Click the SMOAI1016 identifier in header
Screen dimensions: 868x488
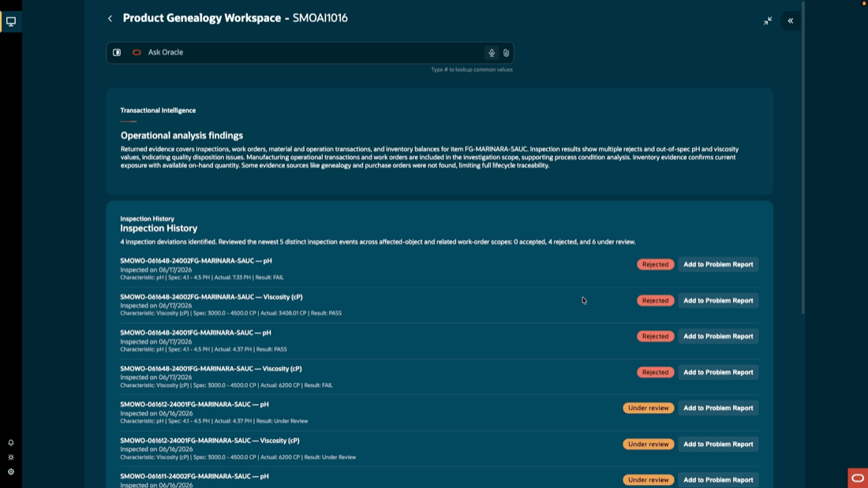click(x=320, y=18)
